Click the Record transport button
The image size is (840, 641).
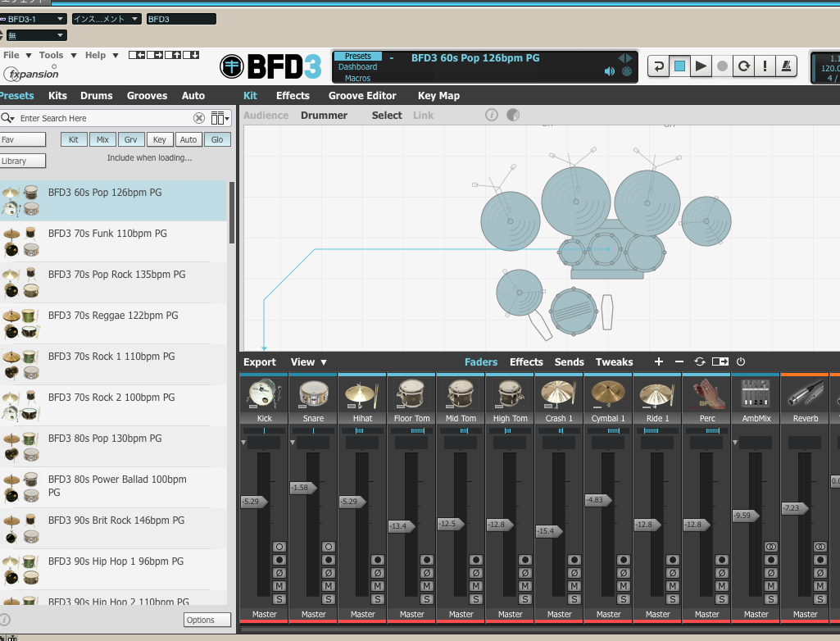coord(722,66)
